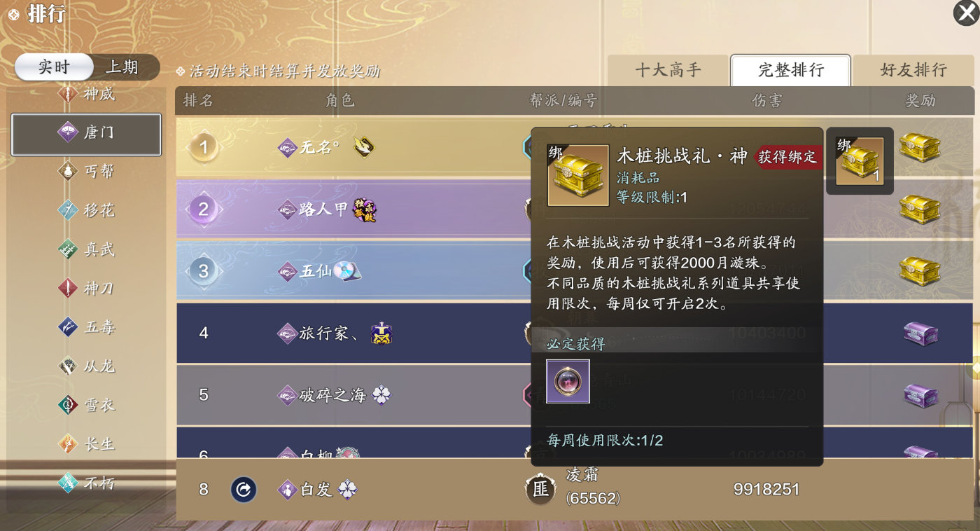The height and width of the screenshot is (531, 980).
Task: Switch to 实时 ranking toggle
Action: point(54,67)
